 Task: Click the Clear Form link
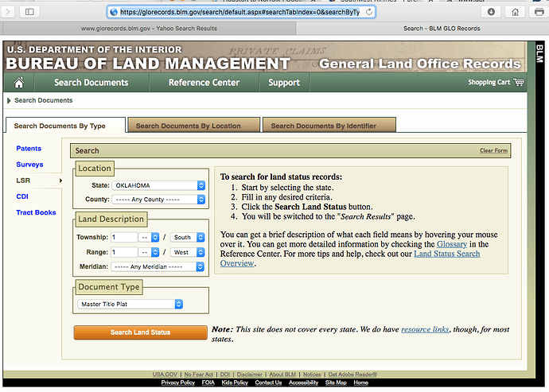(x=493, y=150)
